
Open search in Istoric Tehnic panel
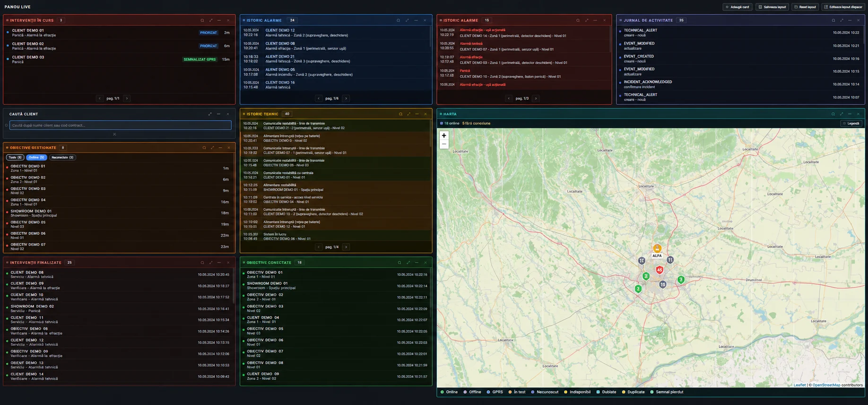(x=400, y=114)
